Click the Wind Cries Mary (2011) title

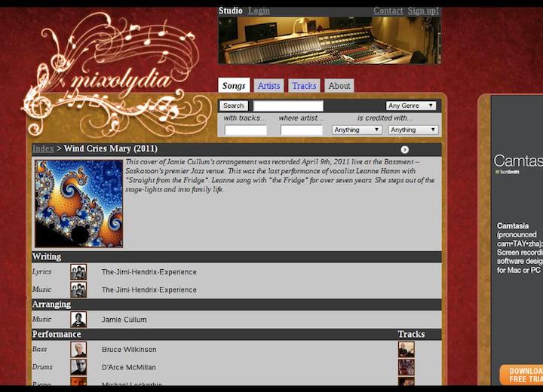click(x=110, y=149)
